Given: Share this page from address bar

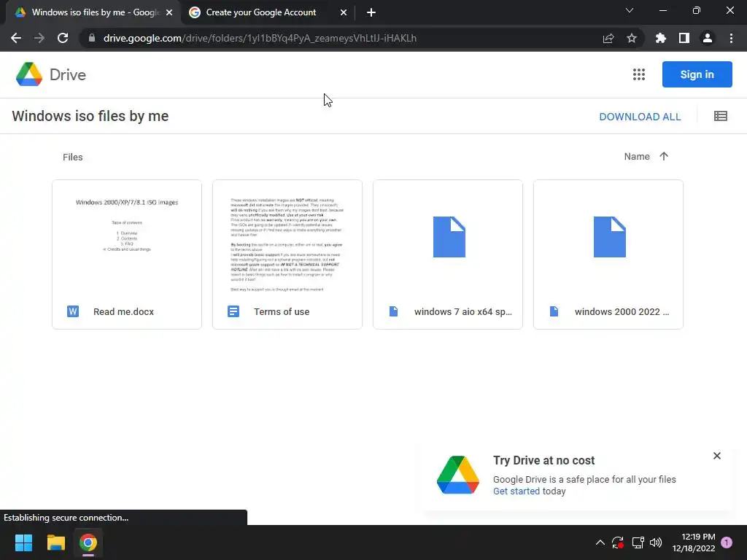Looking at the screenshot, I should coord(608,38).
